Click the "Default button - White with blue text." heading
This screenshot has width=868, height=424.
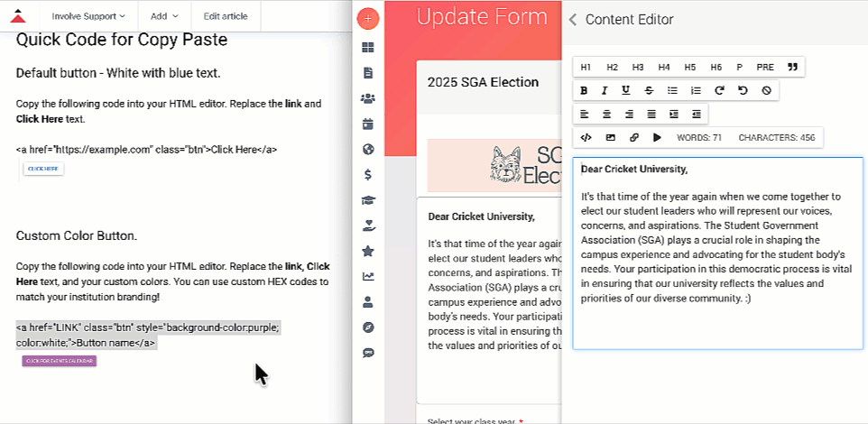coord(118,73)
